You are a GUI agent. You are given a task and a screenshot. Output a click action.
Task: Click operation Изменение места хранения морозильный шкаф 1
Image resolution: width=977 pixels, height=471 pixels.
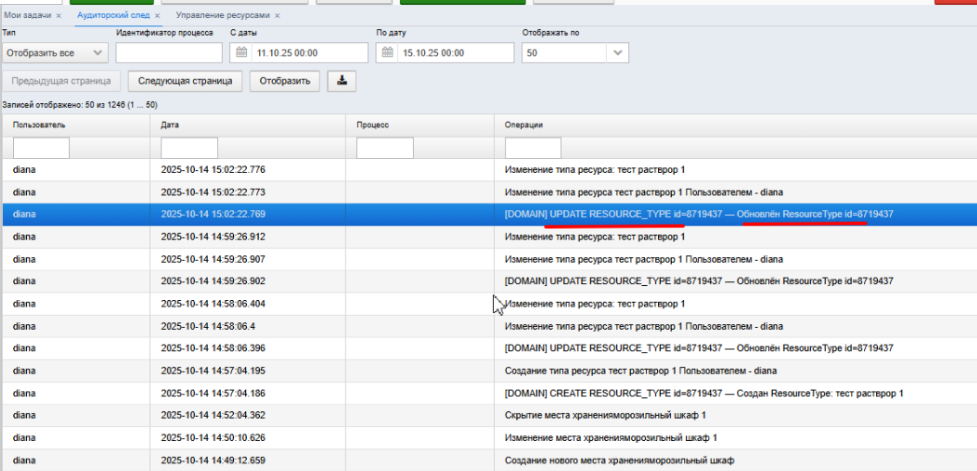(611, 438)
